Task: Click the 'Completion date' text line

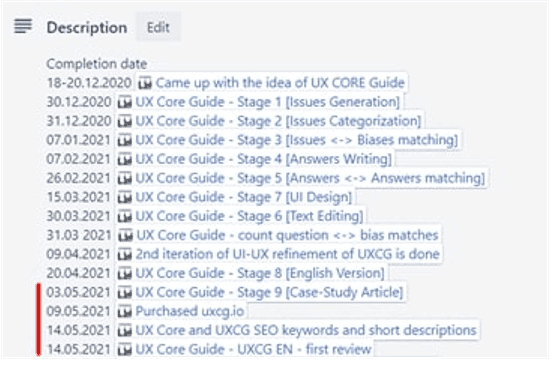Action: coord(97,64)
